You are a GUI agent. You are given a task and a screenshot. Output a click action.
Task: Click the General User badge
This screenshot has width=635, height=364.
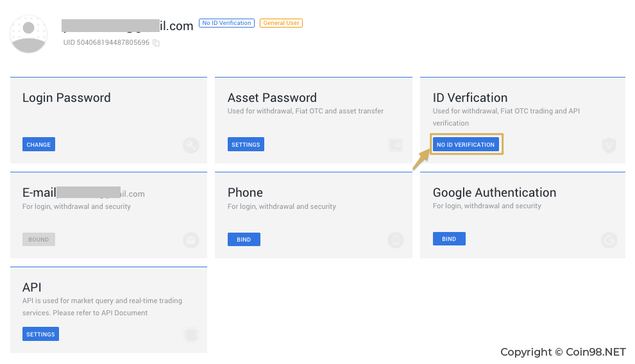281,23
